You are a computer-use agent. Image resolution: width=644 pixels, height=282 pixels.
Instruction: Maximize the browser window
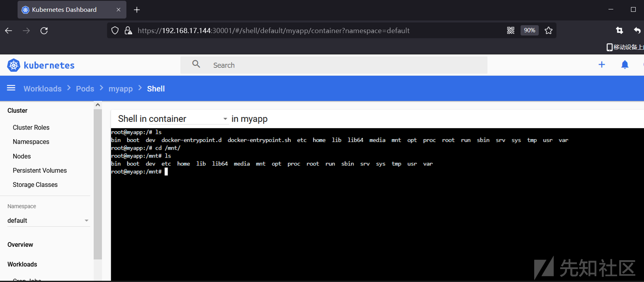click(633, 9)
